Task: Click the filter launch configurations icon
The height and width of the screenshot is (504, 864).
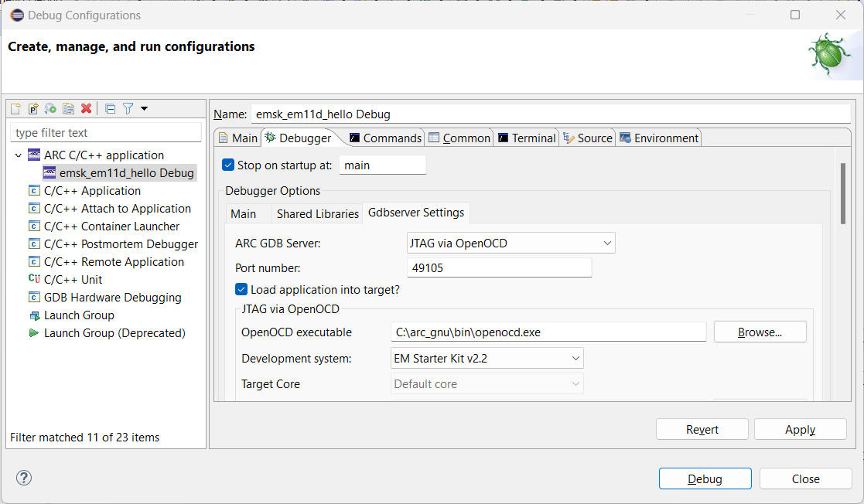Action: click(128, 108)
